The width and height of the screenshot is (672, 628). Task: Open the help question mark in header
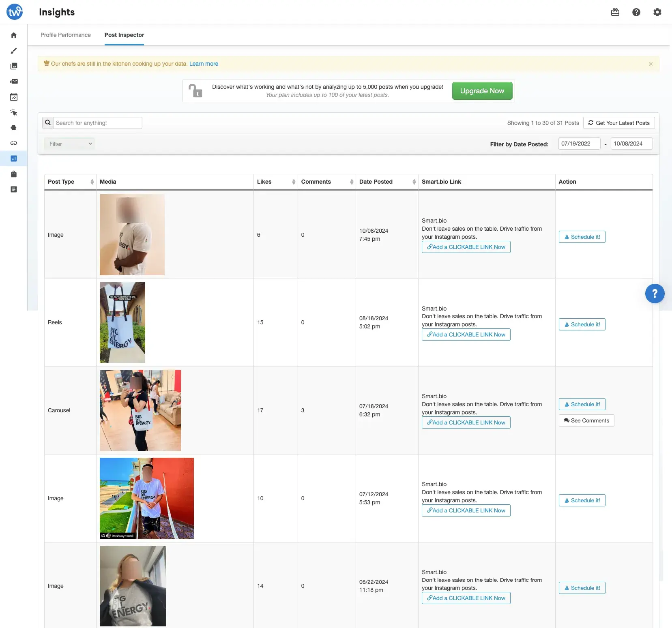click(636, 12)
